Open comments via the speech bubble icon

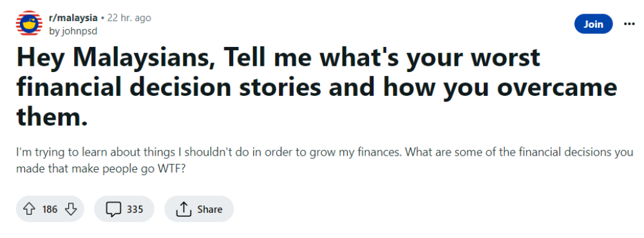(113, 209)
